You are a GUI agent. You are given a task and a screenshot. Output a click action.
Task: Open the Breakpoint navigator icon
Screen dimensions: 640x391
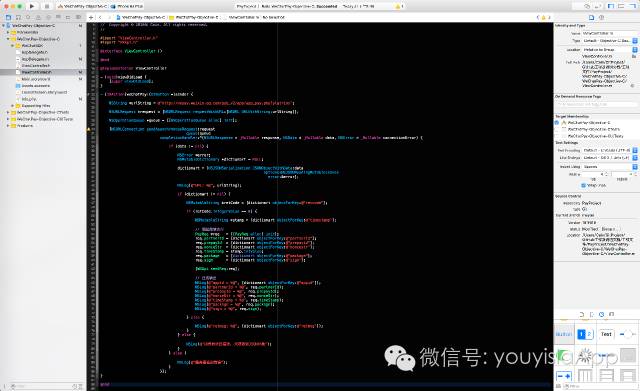click(x=68, y=17)
